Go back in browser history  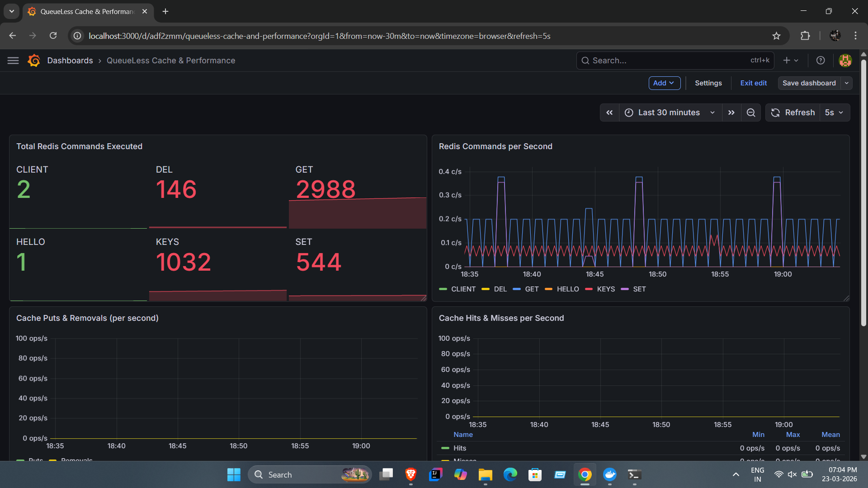point(13,36)
